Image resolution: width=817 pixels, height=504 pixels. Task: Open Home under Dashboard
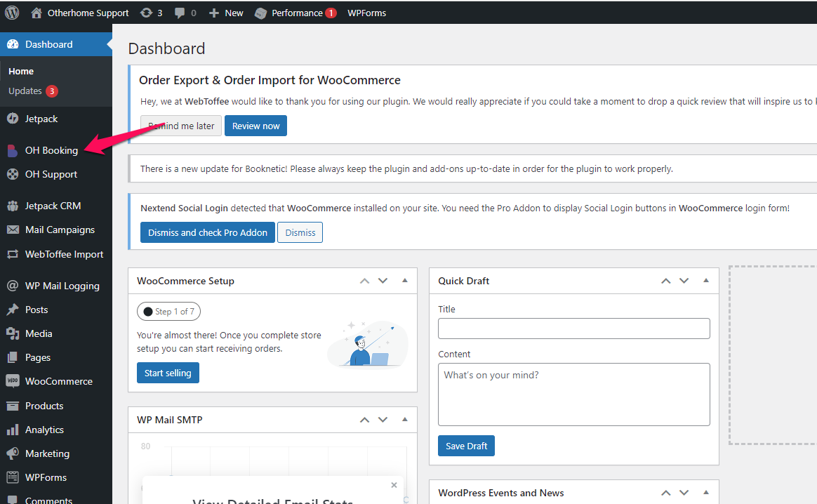tap(21, 72)
